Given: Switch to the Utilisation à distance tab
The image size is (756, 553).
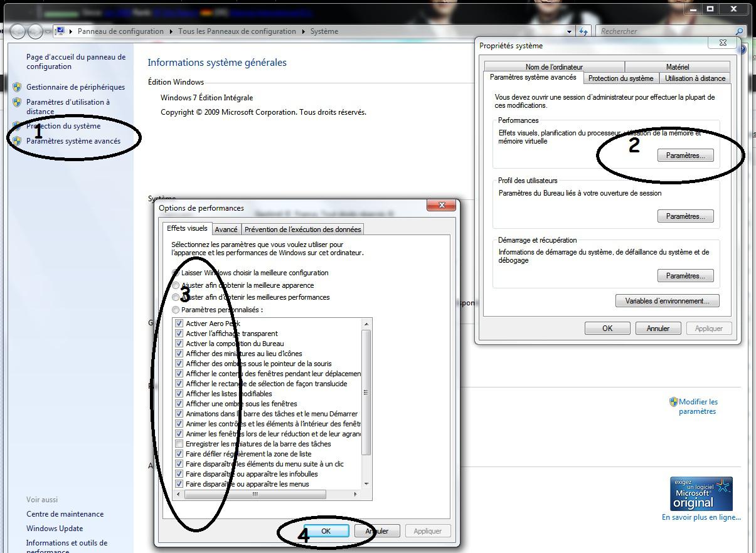Looking at the screenshot, I should (695, 78).
